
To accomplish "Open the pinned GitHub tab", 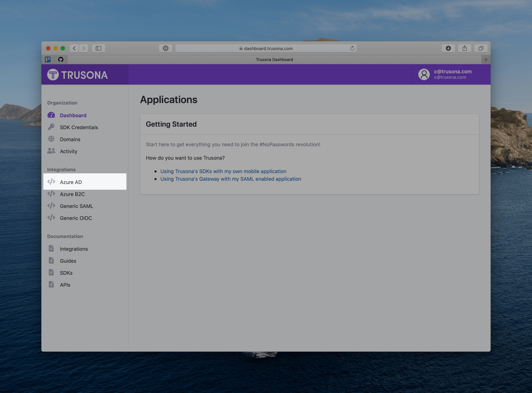I will pos(61,60).
